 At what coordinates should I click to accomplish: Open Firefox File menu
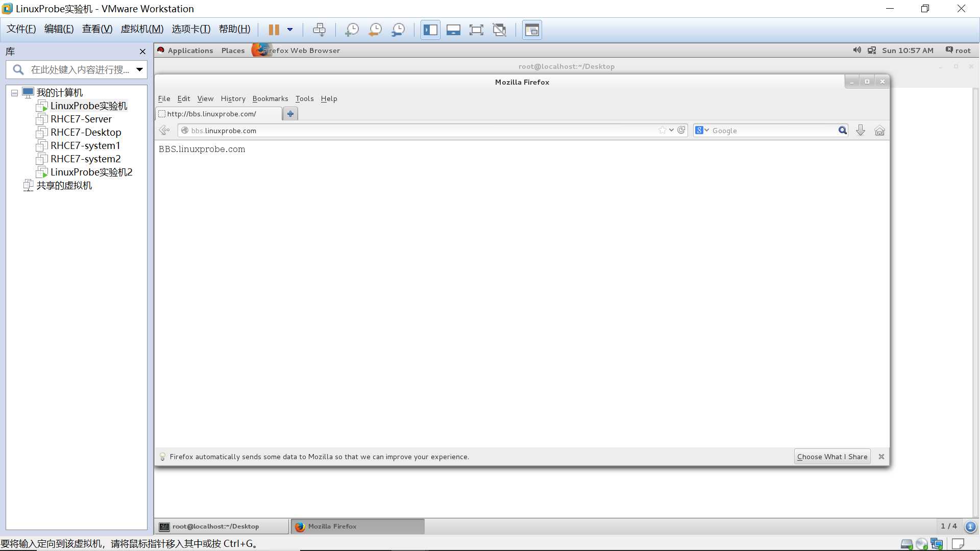[x=164, y=98]
